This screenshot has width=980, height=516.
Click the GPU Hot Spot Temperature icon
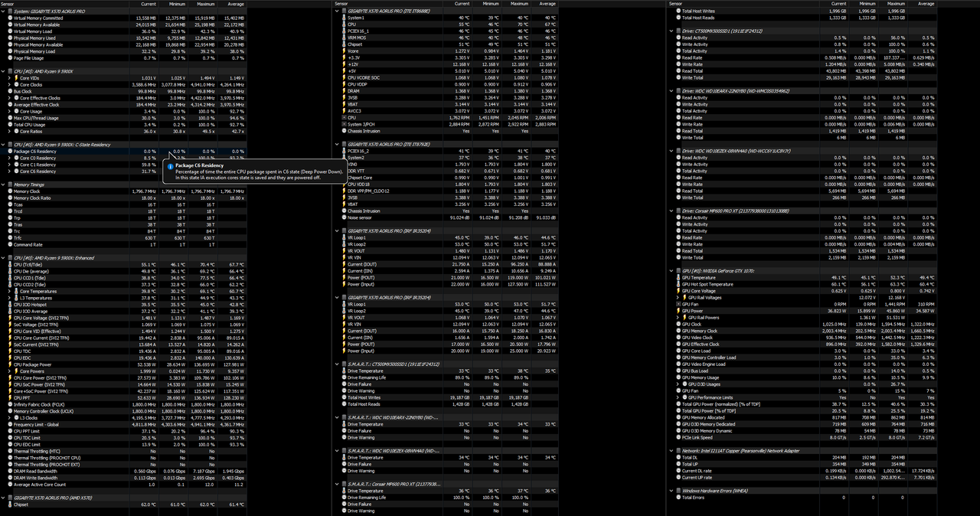(x=678, y=284)
